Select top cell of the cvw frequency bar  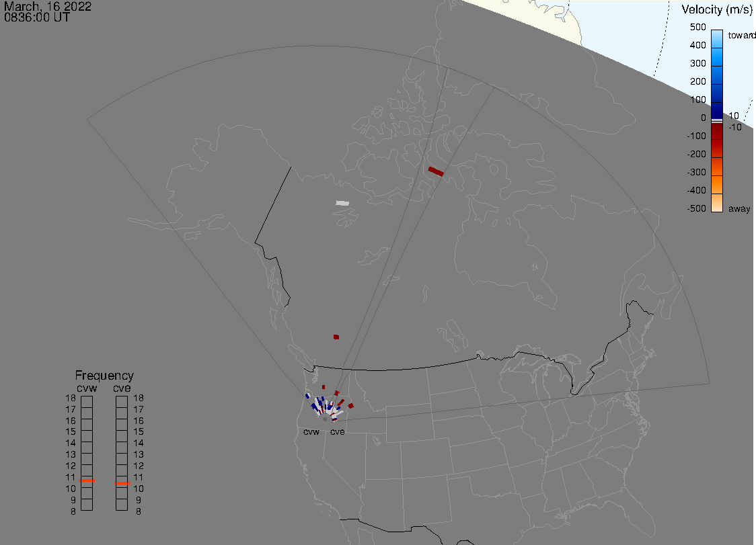pyautogui.click(x=87, y=402)
